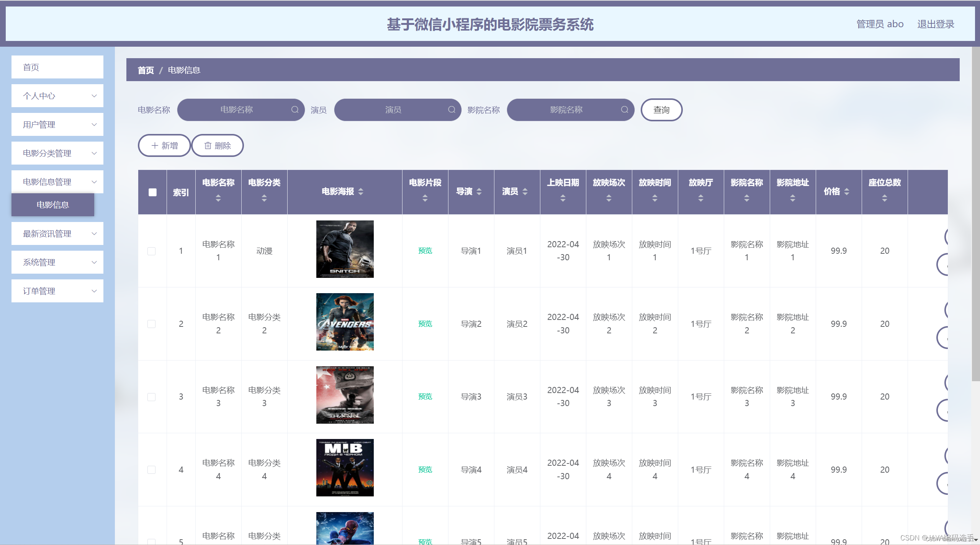980x545 pixels.
Task: Sort table by 电影海报 column
Action: 361,191
